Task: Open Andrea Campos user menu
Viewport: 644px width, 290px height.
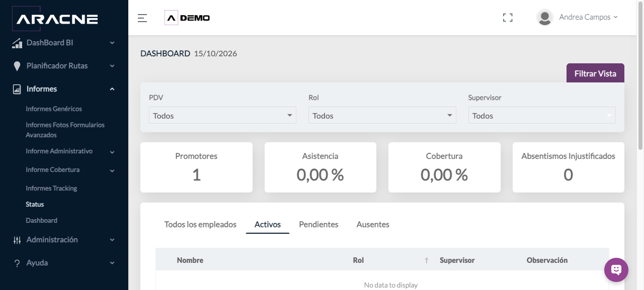Action: click(x=588, y=17)
